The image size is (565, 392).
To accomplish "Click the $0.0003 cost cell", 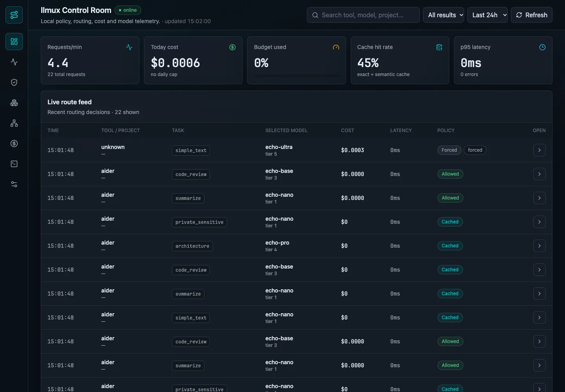I will pos(352,150).
